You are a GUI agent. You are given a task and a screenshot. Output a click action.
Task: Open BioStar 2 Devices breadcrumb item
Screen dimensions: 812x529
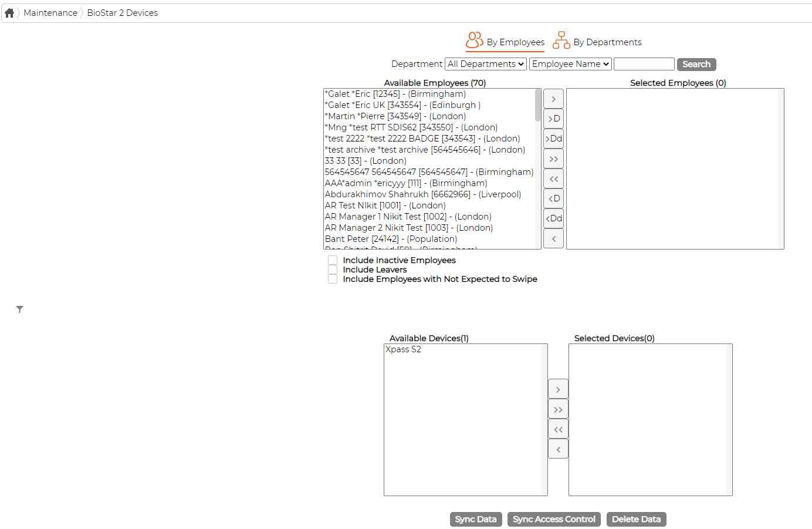point(122,13)
